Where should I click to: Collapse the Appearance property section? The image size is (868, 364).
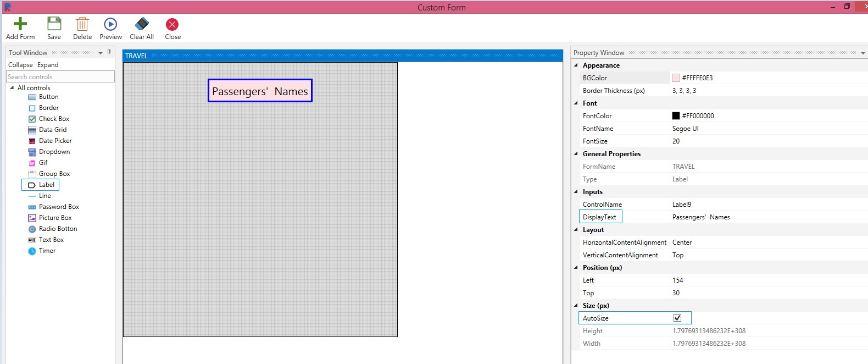tap(576, 65)
